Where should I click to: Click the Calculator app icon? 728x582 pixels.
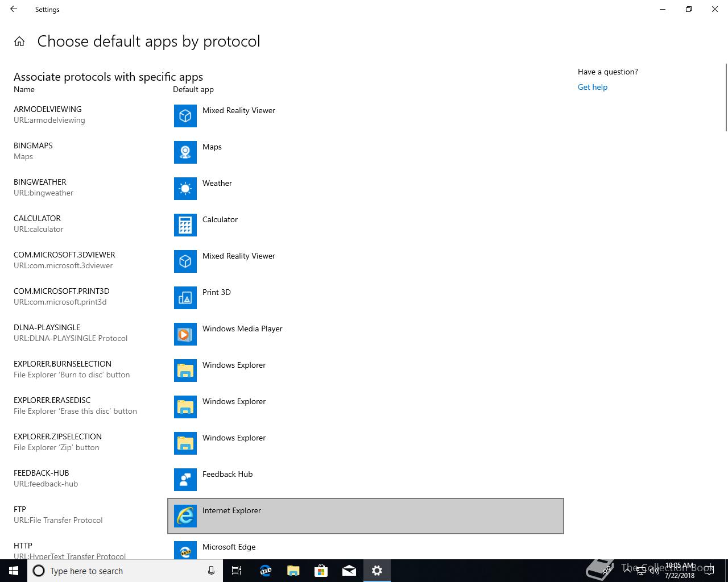coord(185,225)
